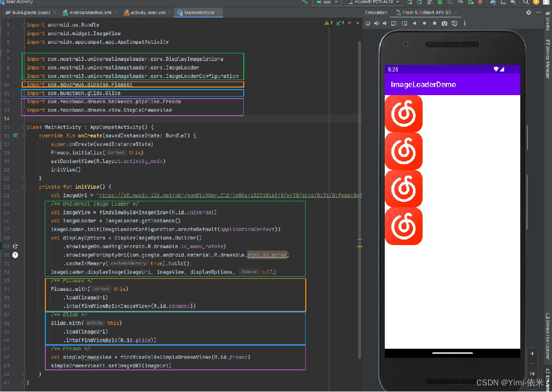Close the Pixel 5 Edited API 33 tab
The width and height of the screenshot is (552, 392).
pyautogui.click(x=455, y=12)
